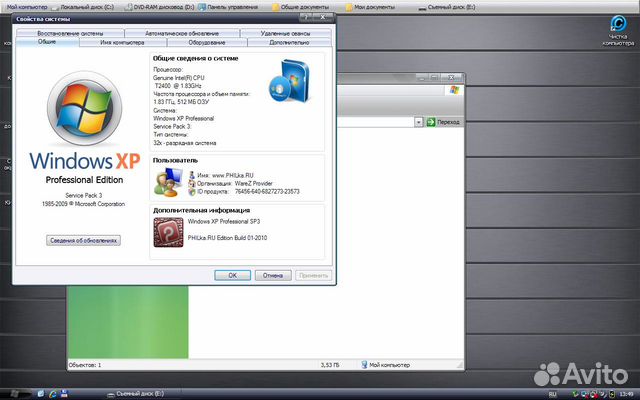The width and height of the screenshot is (640, 400).
Task: Click the 32х-разрядная система text
Action: [x=184, y=143]
